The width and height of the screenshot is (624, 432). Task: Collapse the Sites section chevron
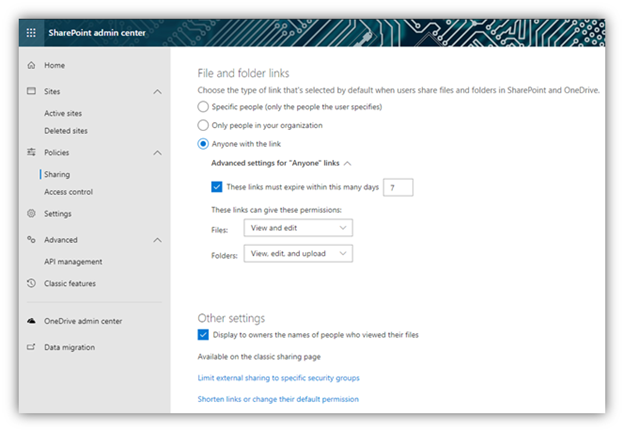(x=158, y=92)
